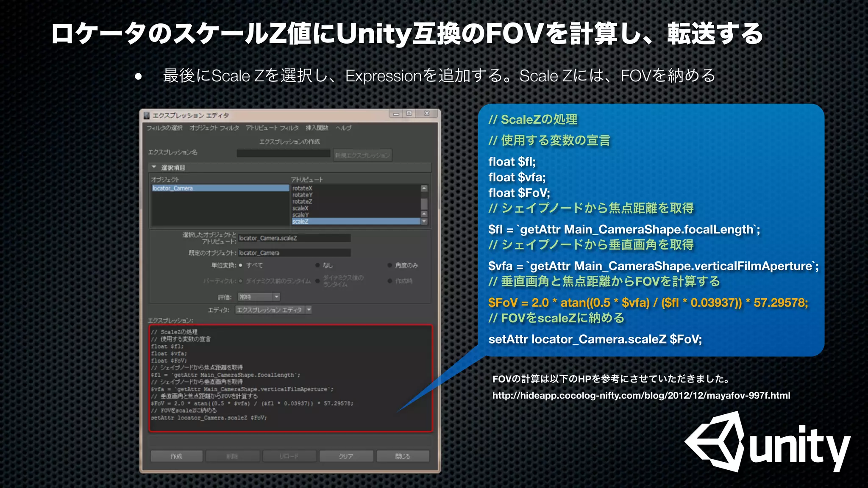
Task: Click the 新規エクスプレッション button
Action: pos(362,155)
